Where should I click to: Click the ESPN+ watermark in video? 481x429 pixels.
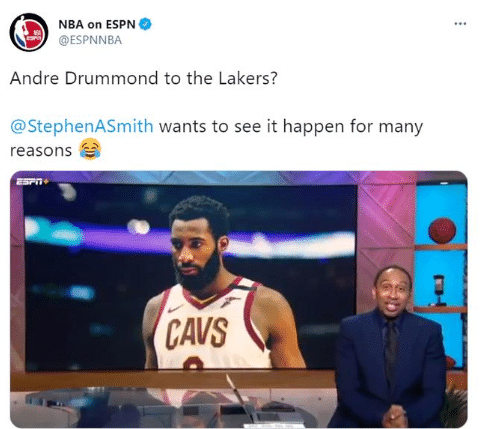(x=33, y=182)
